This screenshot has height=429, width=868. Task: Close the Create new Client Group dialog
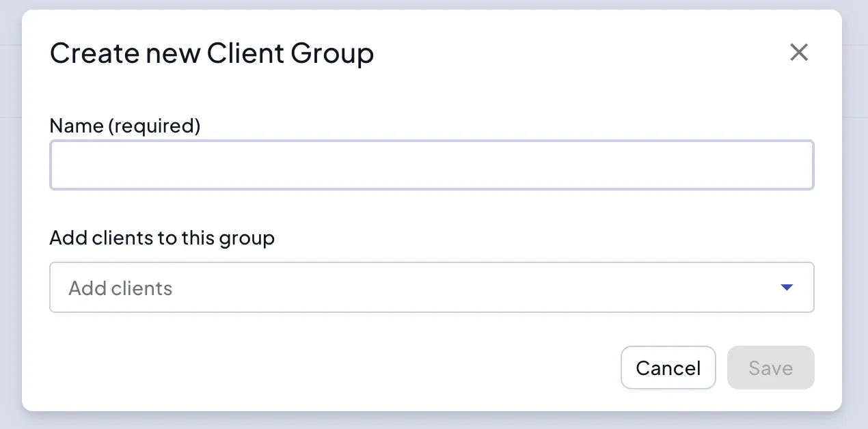coord(799,53)
